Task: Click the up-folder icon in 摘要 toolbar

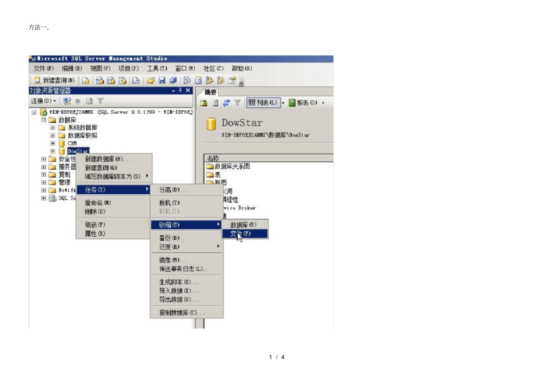Action: (204, 103)
